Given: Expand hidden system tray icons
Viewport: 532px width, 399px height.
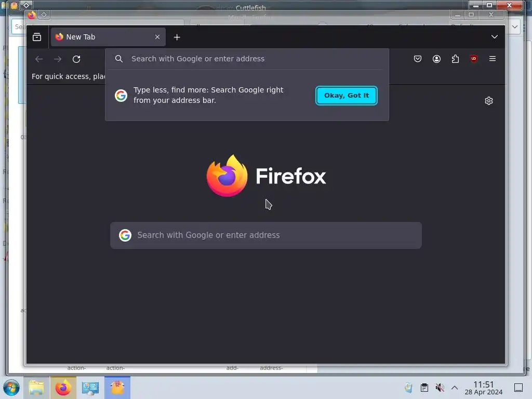Looking at the screenshot, I should tap(455, 388).
